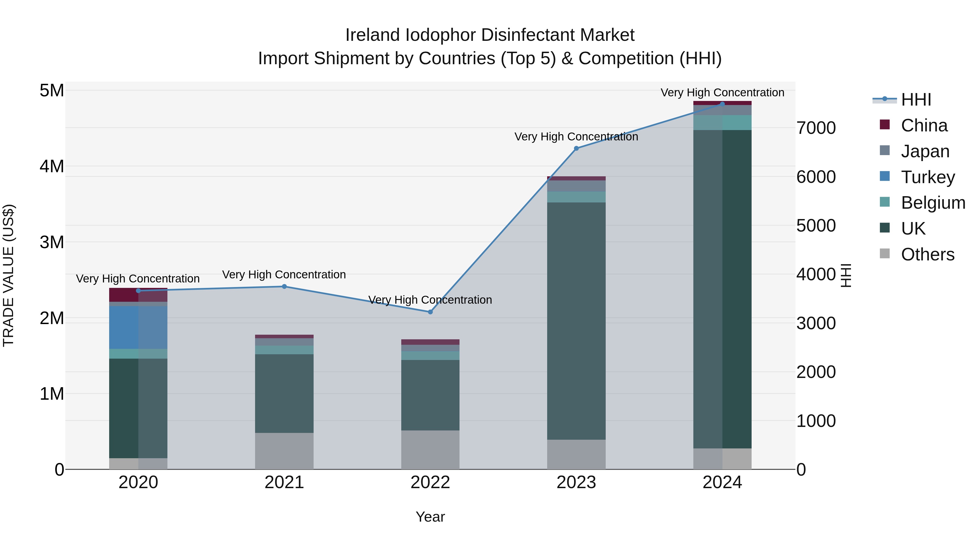Select the Others segment of 2021 bar

[x=284, y=451]
